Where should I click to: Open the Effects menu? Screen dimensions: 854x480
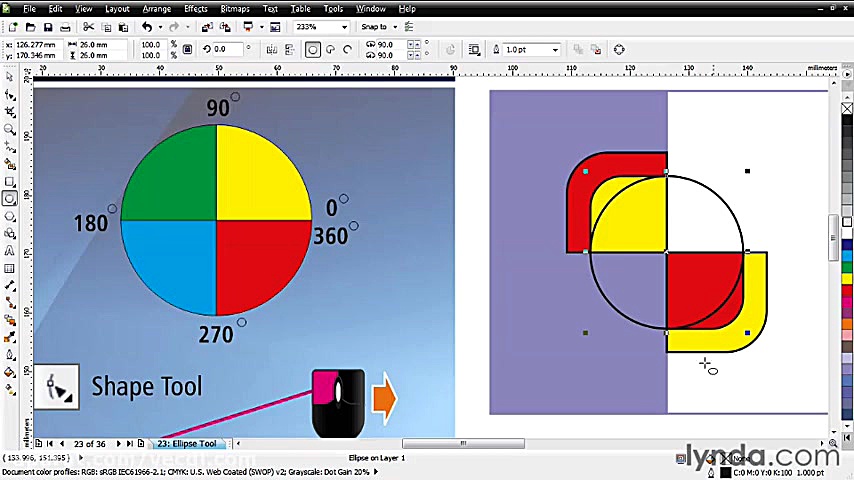[196, 9]
